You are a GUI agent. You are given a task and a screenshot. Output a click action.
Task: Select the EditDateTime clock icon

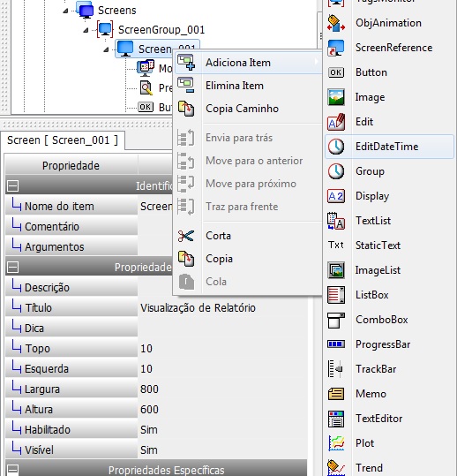click(x=336, y=147)
